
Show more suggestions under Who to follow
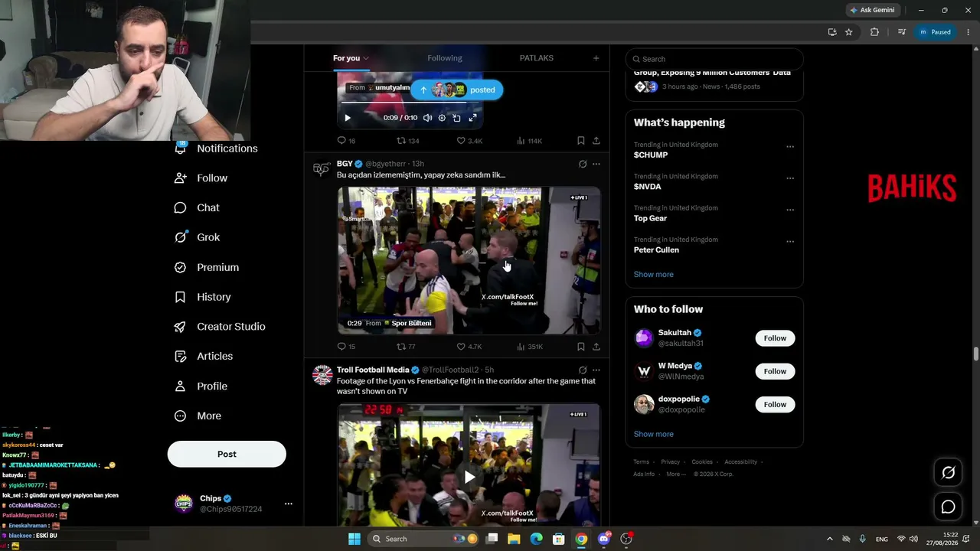[653, 434]
